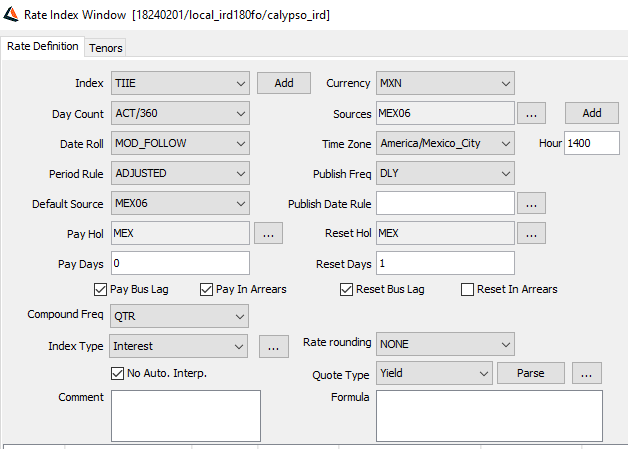Image resolution: width=628 pixels, height=449 pixels.
Task: Select the Rate Definition tab
Action: pyautogui.click(x=42, y=46)
